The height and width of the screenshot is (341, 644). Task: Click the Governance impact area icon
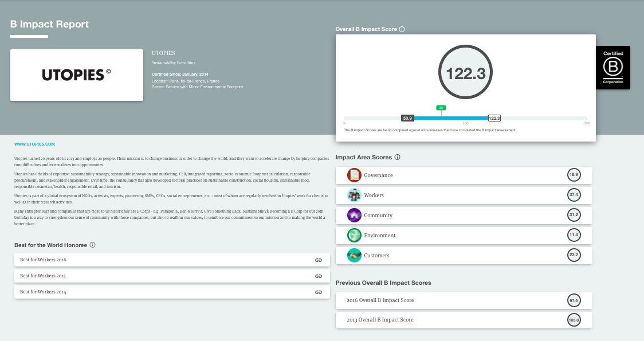click(x=354, y=175)
